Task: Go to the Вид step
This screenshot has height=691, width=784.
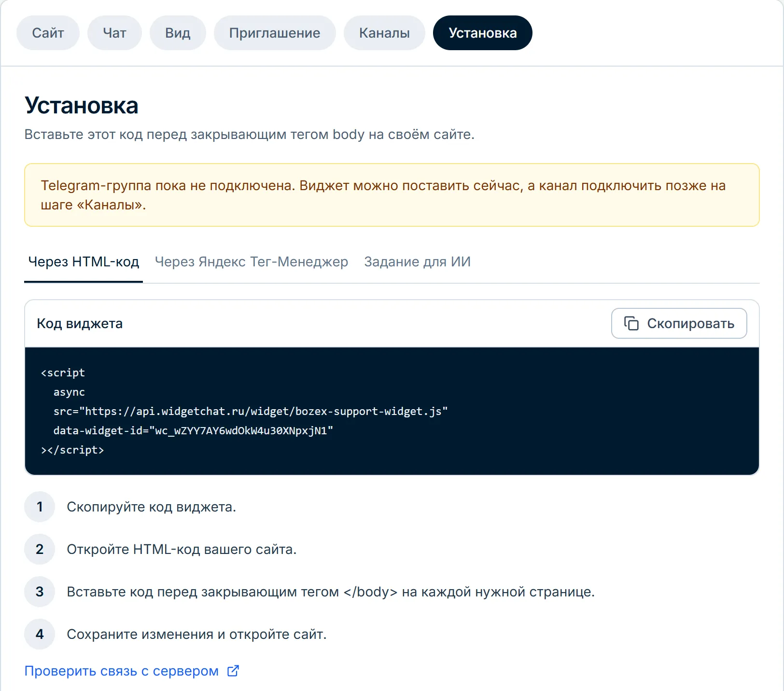Action: (178, 33)
